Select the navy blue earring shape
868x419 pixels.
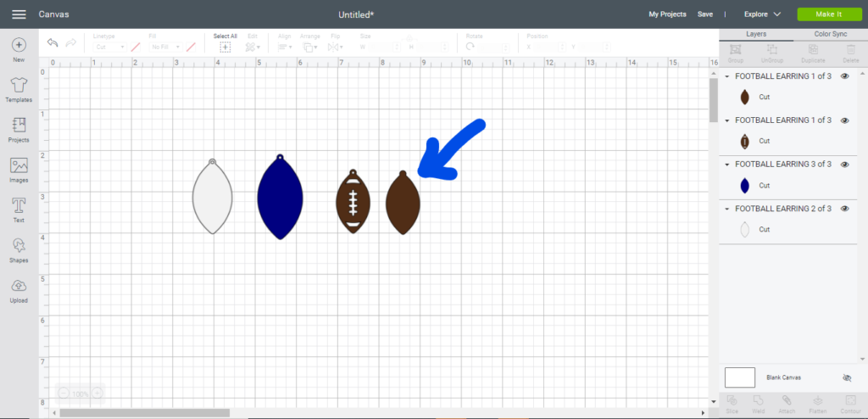pyautogui.click(x=280, y=197)
